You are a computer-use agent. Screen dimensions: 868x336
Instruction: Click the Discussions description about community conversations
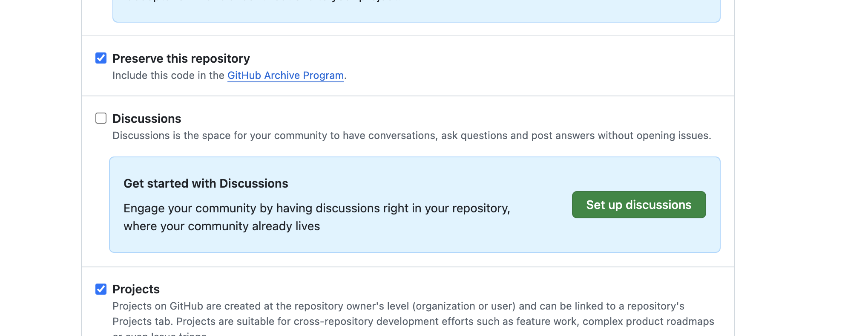(x=411, y=136)
